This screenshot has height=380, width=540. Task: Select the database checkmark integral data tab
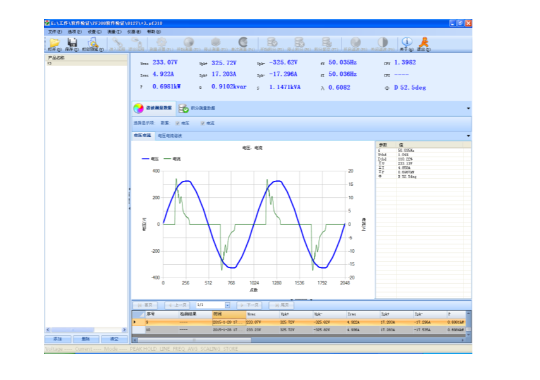pyautogui.click(x=197, y=108)
